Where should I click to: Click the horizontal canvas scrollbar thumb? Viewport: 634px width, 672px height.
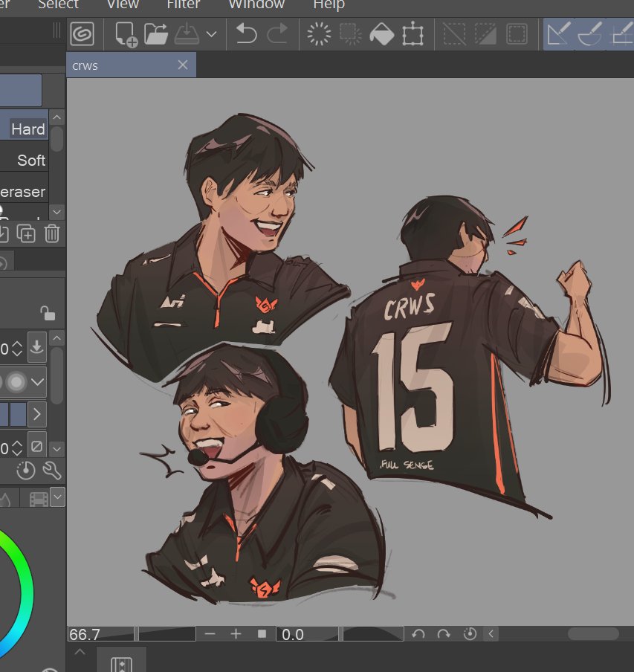pos(593,634)
